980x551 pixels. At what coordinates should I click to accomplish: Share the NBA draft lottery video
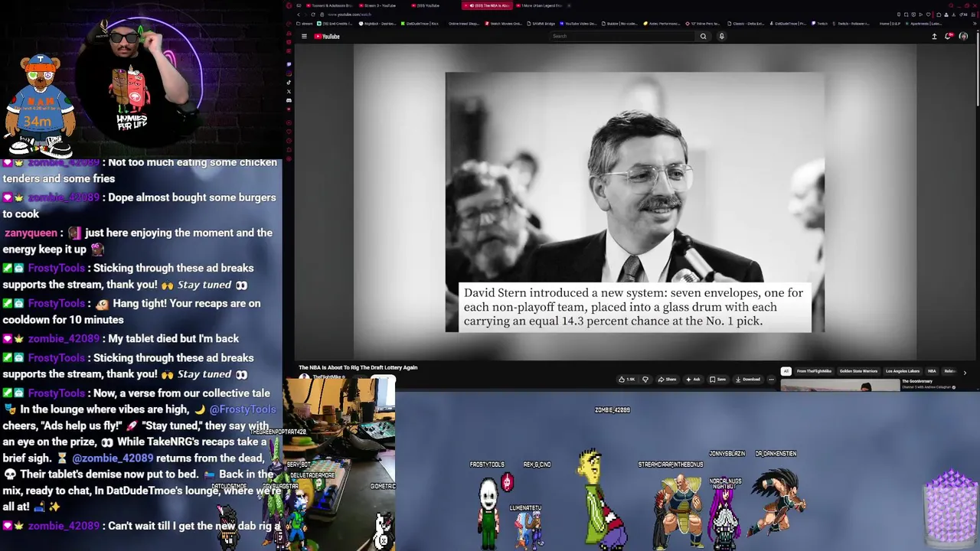click(x=667, y=380)
